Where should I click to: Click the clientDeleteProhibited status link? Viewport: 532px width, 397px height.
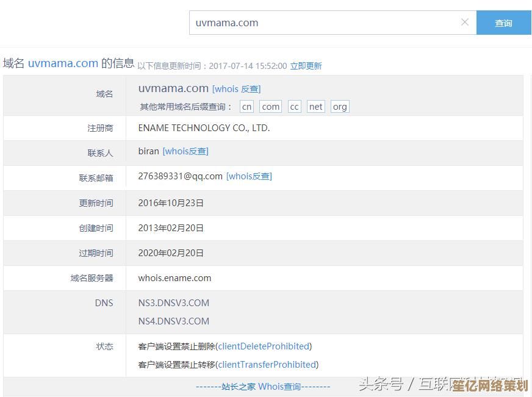pos(264,346)
